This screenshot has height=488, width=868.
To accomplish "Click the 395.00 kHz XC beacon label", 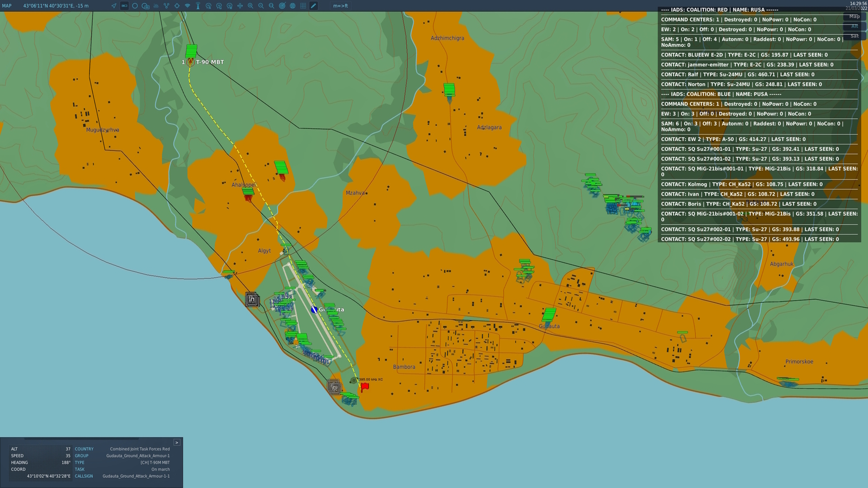I will tap(371, 379).
